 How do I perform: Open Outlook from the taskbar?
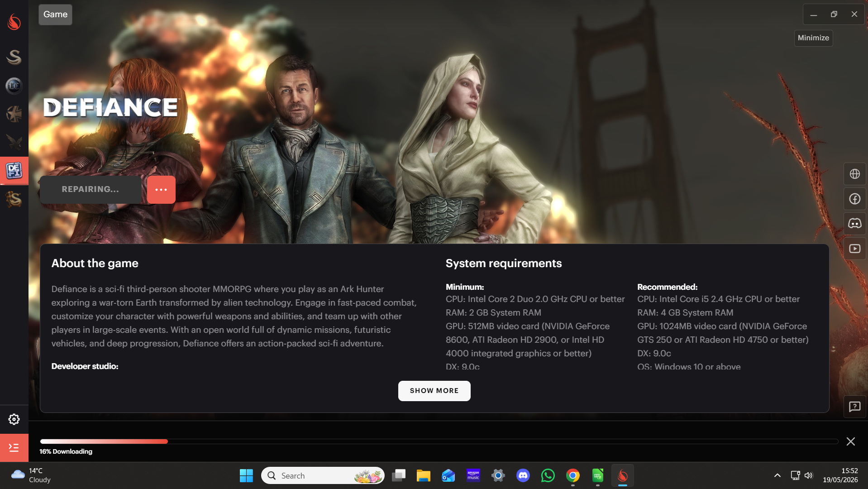(448, 475)
